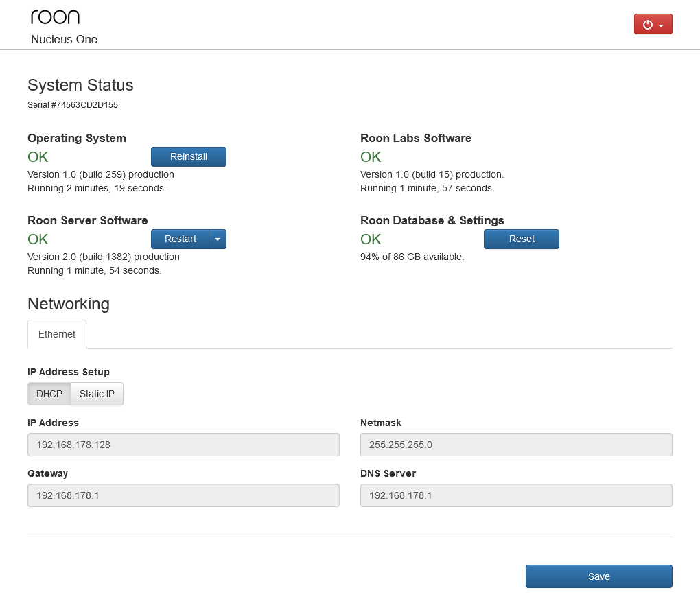The image size is (700, 601).
Task: Click the Roon logo
Action: [55, 17]
